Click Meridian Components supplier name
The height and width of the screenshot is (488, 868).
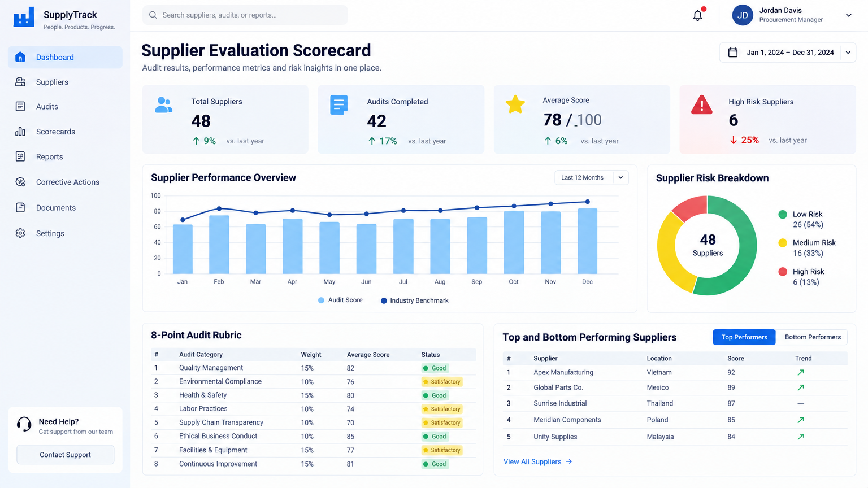pyautogui.click(x=567, y=420)
